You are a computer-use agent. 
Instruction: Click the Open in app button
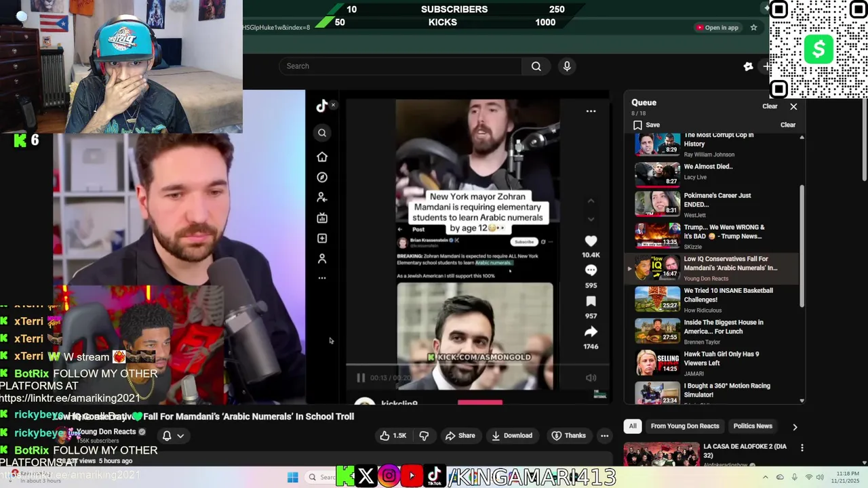click(x=717, y=28)
